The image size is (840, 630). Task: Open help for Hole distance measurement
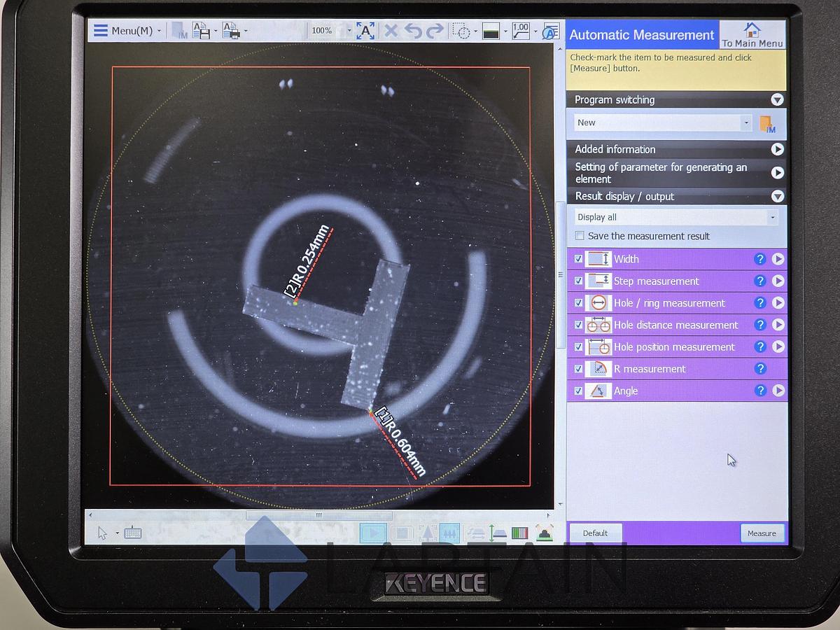click(x=760, y=325)
